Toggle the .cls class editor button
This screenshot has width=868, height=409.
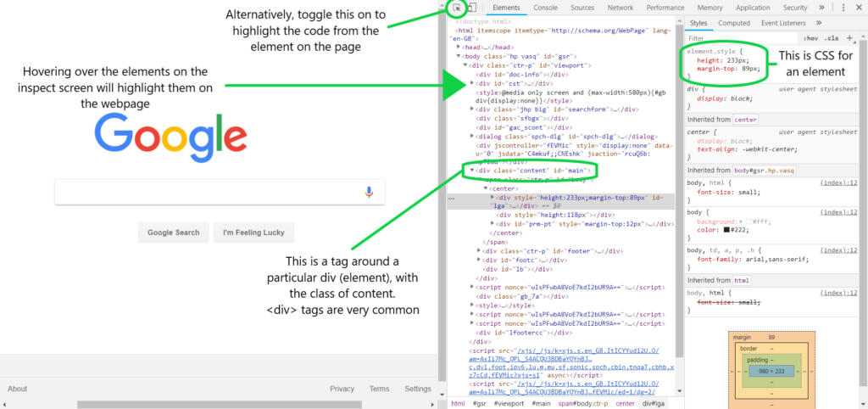(x=831, y=38)
